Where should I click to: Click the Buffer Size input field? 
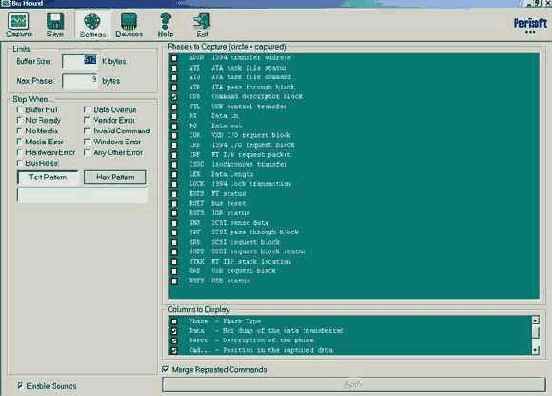pyautogui.click(x=80, y=61)
